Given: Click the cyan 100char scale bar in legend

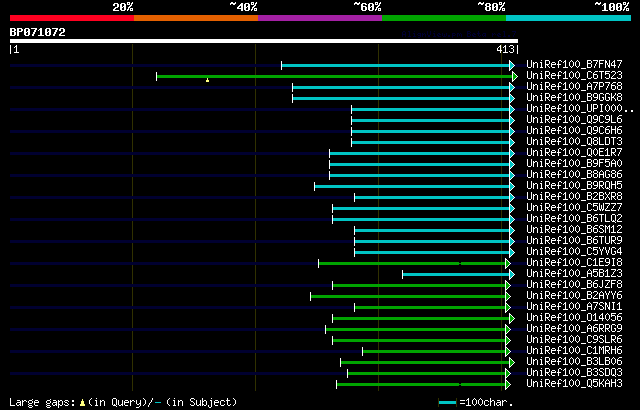Looking at the screenshot, I should (x=447, y=403).
